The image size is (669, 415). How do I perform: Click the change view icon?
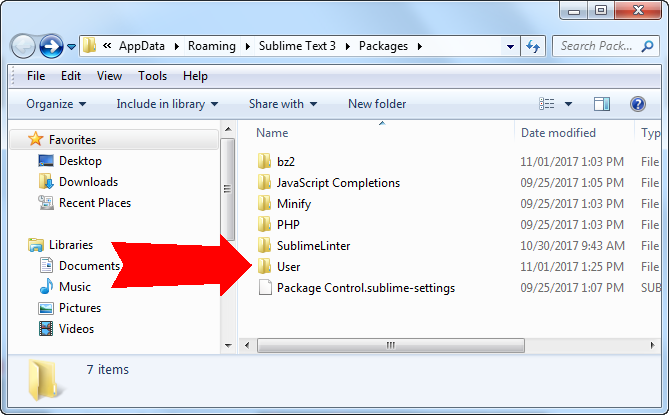click(x=547, y=104)
